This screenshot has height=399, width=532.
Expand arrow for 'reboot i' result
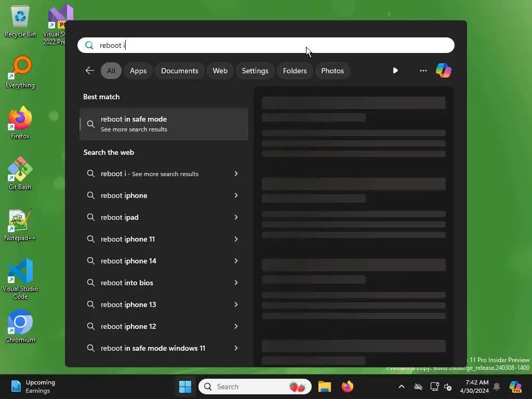[236, 174]
